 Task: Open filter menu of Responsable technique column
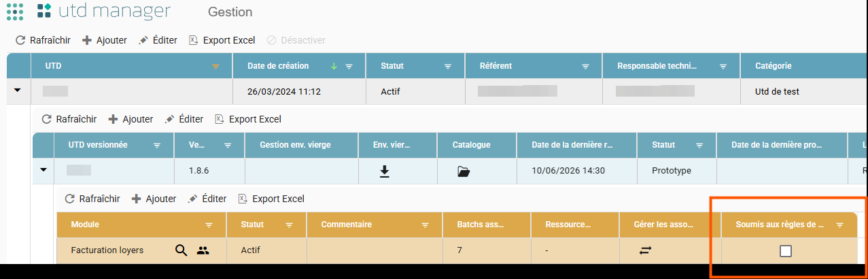pyautogui.click(x=723, y=67)
